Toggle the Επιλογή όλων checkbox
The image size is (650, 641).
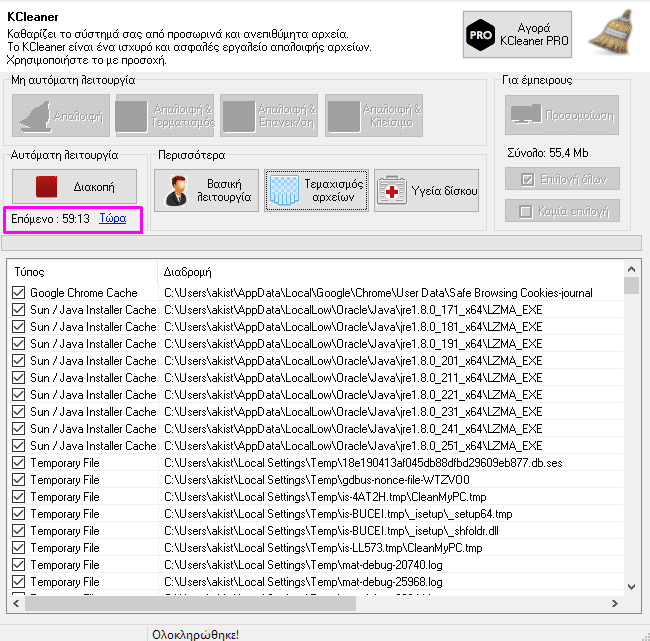point(527,180)
